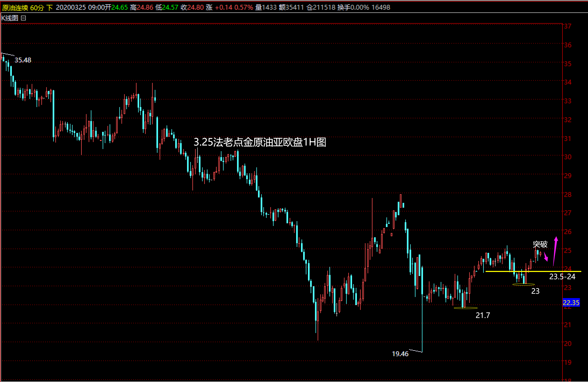Click the 换手0.00% field in header
588x382 pixels.
coord(353,8)
